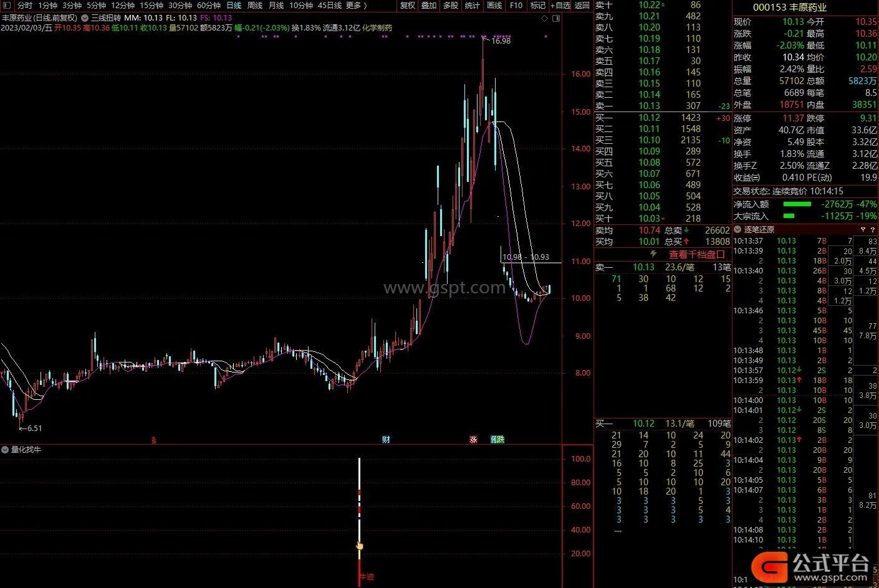Click the lightning bolt icon beside 查看千档盘口

coord(654,254)
